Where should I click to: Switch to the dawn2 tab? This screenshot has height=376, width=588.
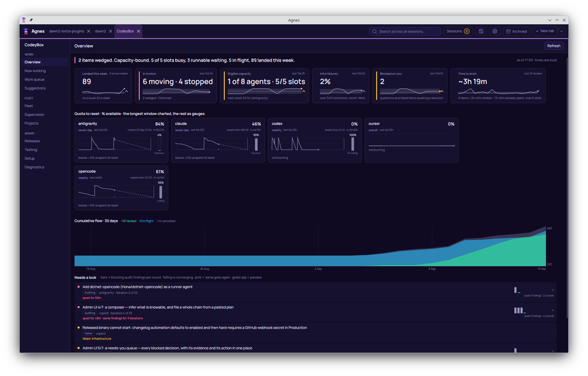(x=100, y=31)
